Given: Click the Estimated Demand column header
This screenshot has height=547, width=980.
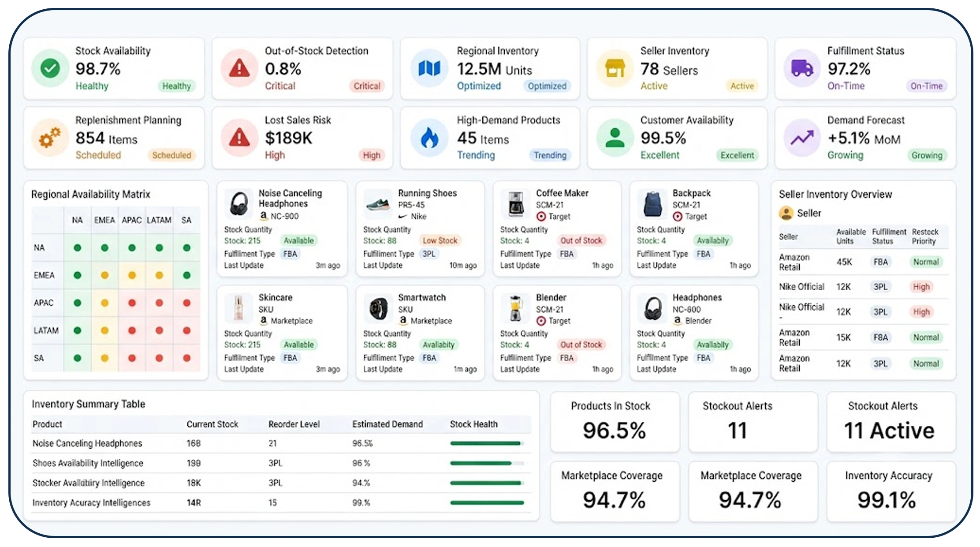Looking at the screenshot, I should pos(388,424).
